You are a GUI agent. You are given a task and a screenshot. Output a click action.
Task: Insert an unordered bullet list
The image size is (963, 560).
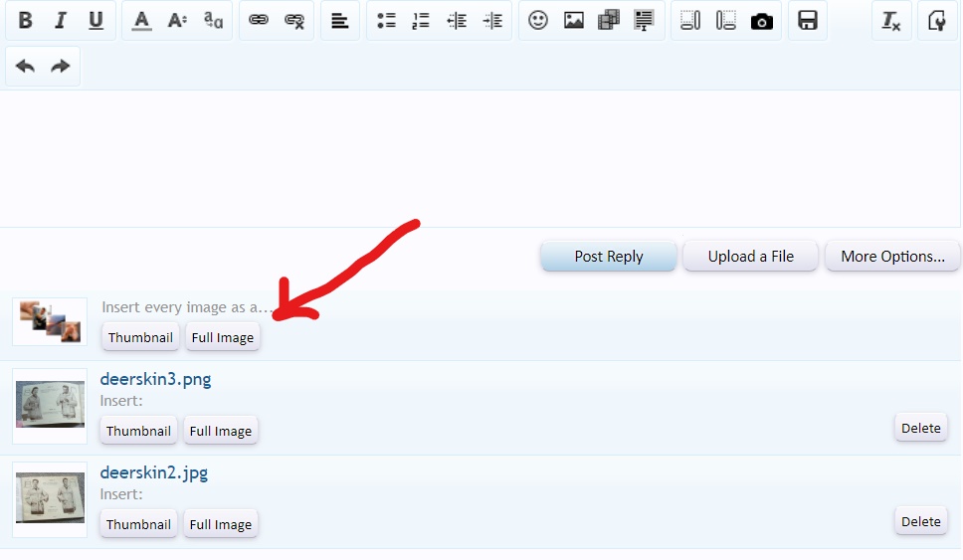[x=387, y=21]
